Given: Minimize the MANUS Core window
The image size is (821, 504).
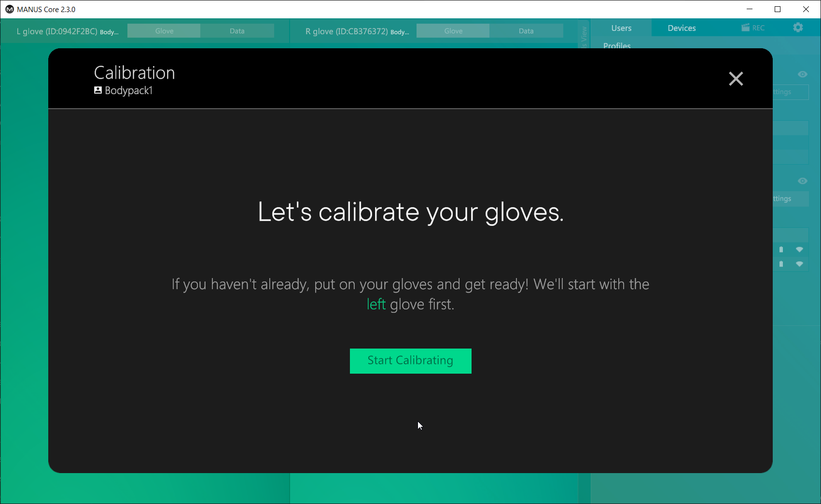Looking at the screenshot, I should point(750,9).
